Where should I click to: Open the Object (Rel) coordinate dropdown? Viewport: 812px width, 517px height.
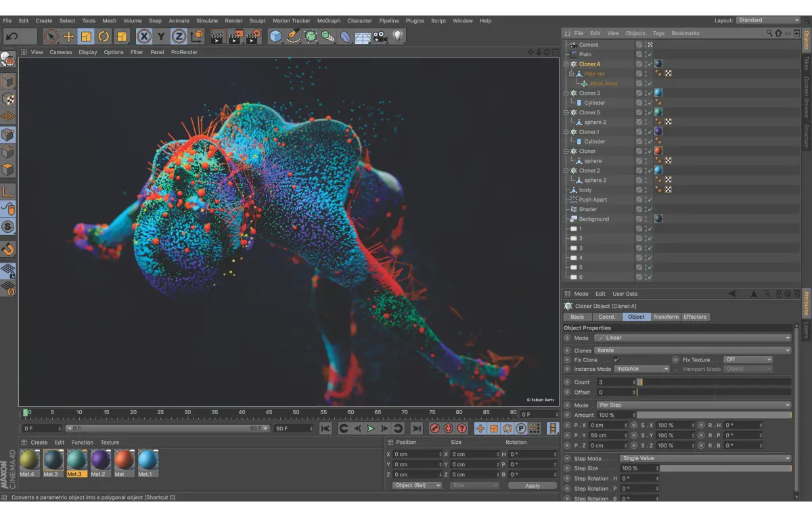(418, 486)
